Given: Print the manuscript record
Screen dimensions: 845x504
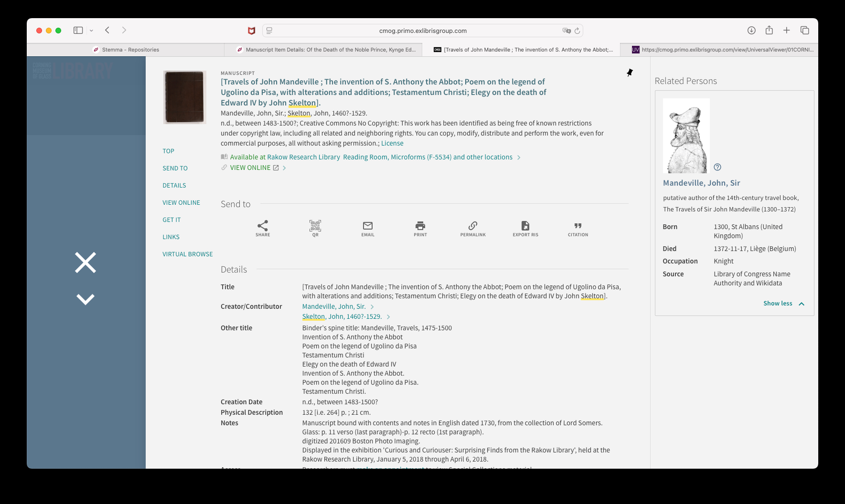Looking at the screenshot, I should pos(420,228).
